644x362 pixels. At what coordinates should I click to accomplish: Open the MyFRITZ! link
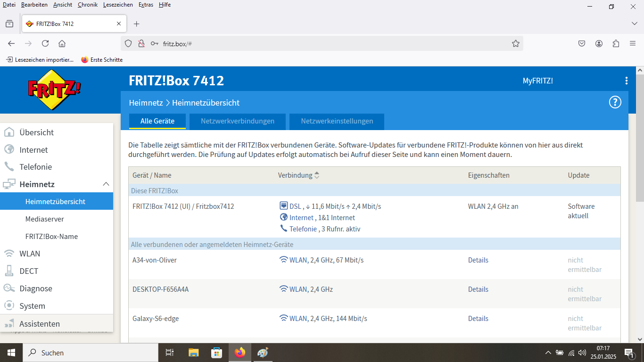point(538,81)
